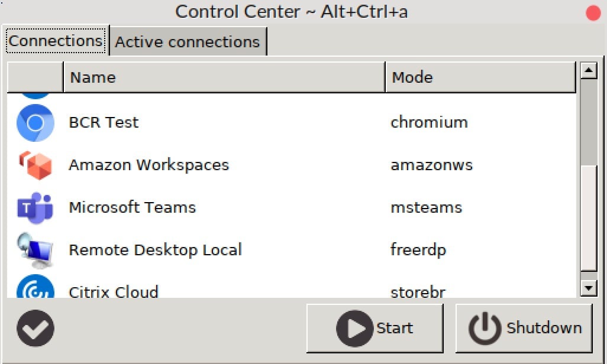Click the play icon on the Start button
Viewport: 607px width, 364px height.
pos(354,328)
